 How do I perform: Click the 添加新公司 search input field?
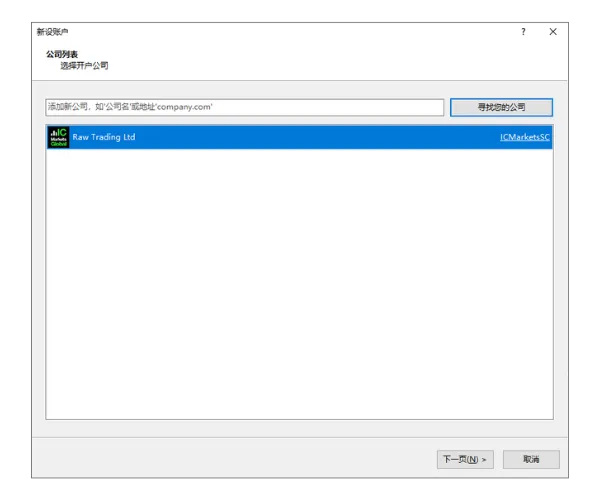(x=244, y=107)
